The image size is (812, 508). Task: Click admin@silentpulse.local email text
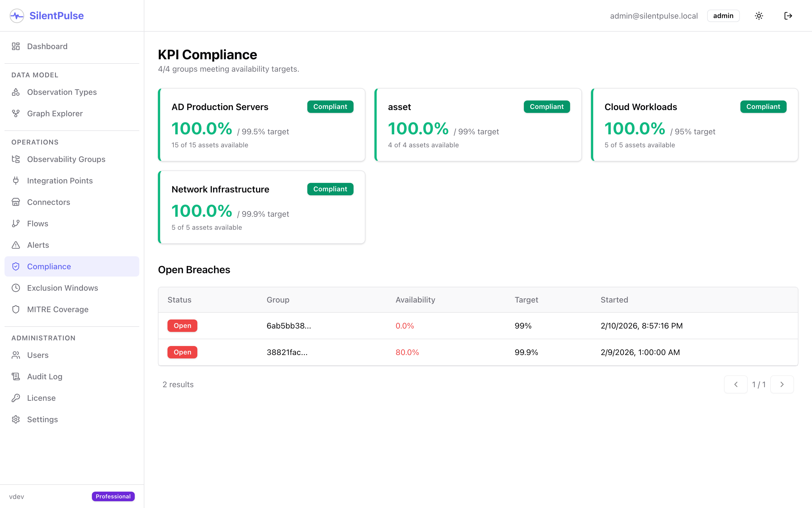click(654, 16)
